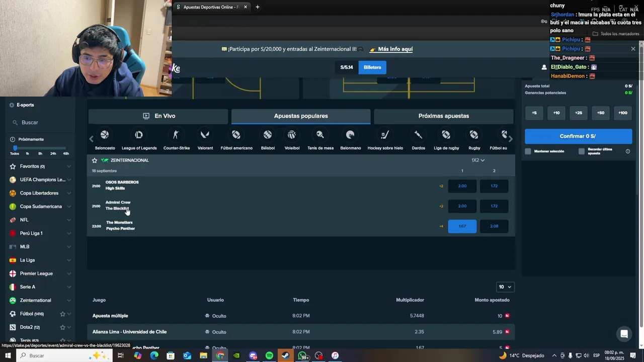Image resolution: width=644 pixels, height=362 pixels.
Task: Add +5 to the bet amount
Action: coord(534,113)
